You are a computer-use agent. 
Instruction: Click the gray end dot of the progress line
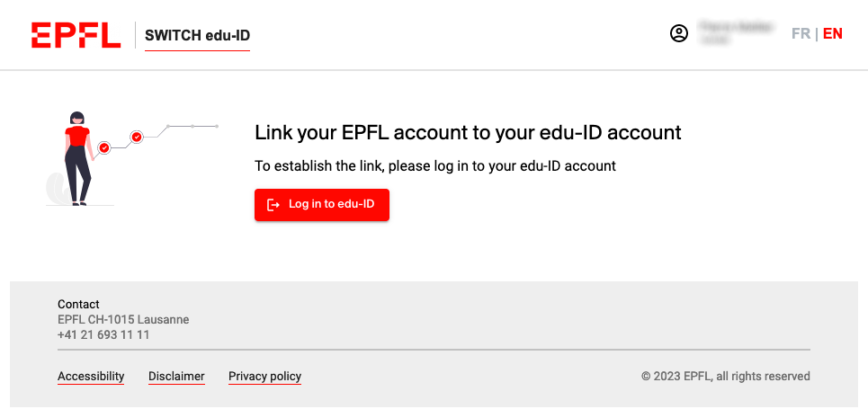click(x=217, y=127)
